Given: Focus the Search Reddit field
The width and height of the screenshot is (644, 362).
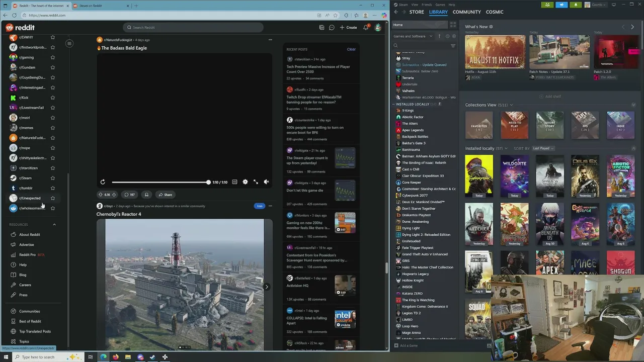Looking at the screenshot, I should pos(193,27).
